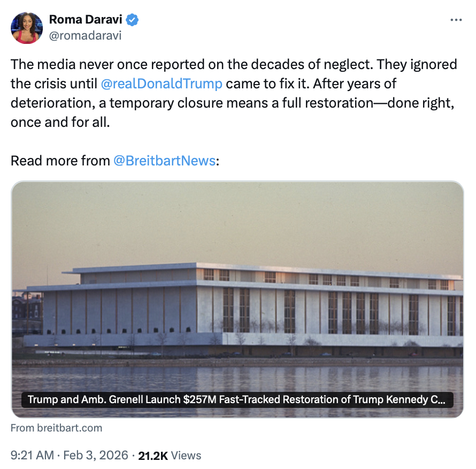Open the 9:21 AM post timestamp

pos(32,455)
